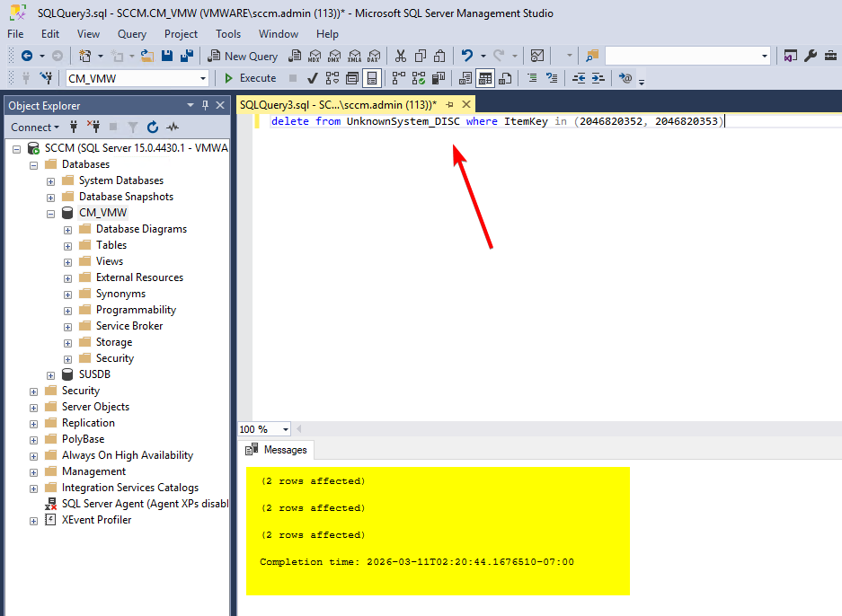
Task: Click the Cut scissors icon
Action: pyautogui.click(x=401, y=56)
